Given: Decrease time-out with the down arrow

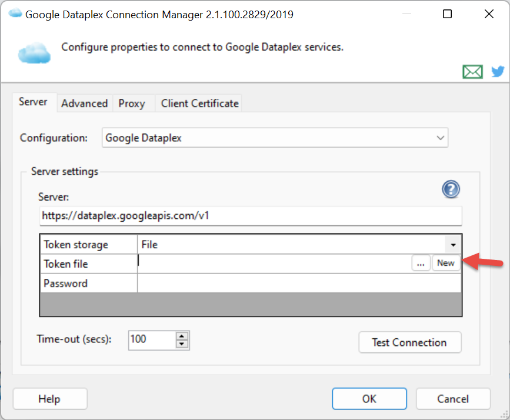Looking at the screenshot, I should coord(182,344).
